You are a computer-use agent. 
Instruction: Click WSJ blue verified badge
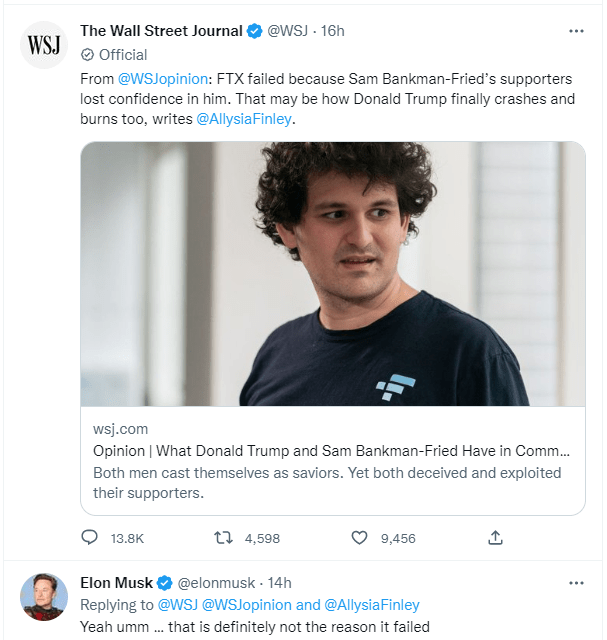coord(254,31)
